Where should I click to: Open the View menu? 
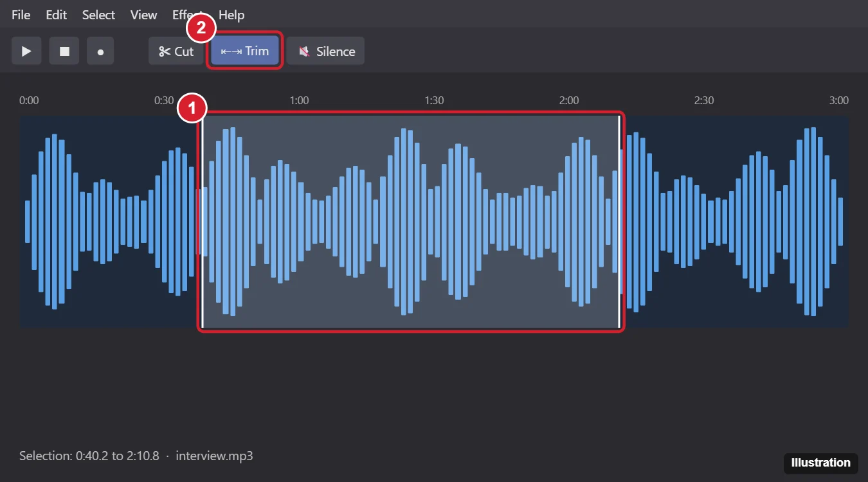coord(143,15)
